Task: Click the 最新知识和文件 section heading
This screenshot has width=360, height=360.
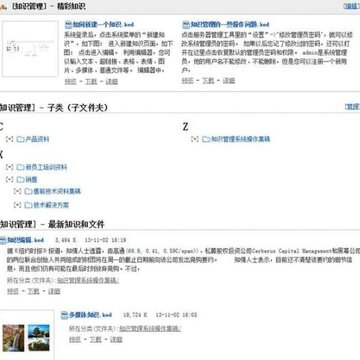Action: (76, 224)
